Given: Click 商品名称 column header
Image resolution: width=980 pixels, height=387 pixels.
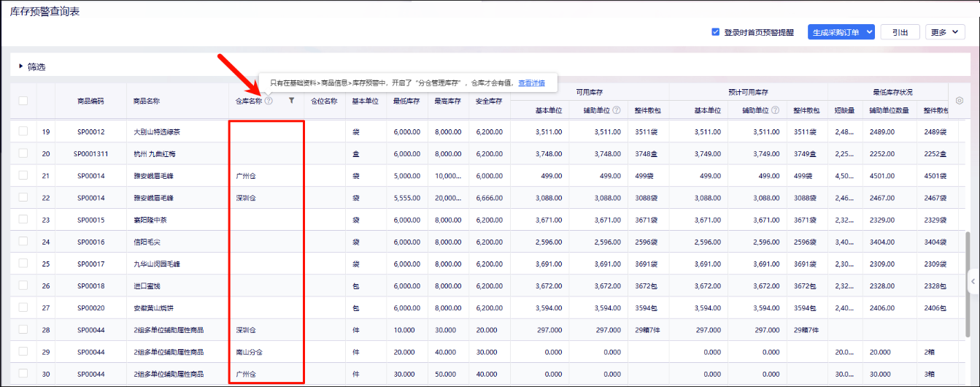Looking at the screenshot, I should tap(147, 101).
